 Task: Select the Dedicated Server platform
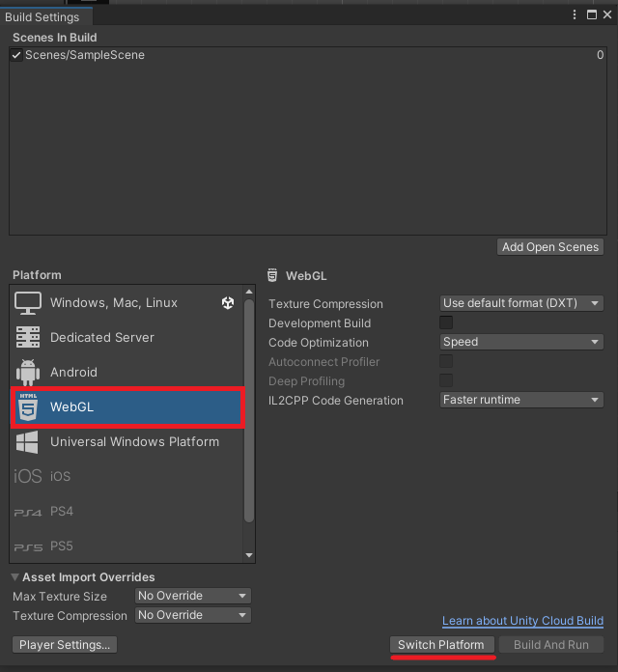pyautogui.click(x=126, y=337)
